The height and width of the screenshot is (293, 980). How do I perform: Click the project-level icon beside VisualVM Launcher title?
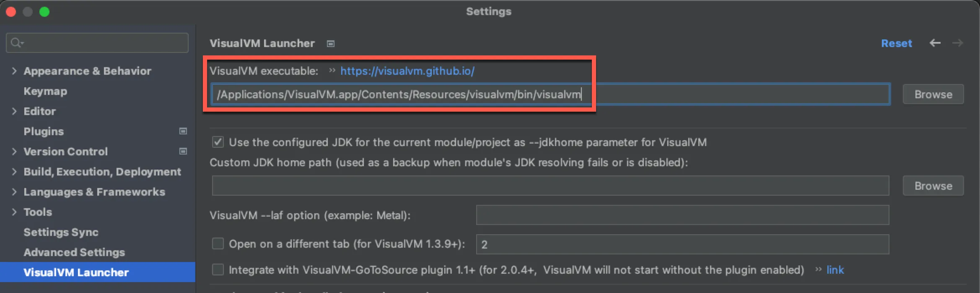tap(331, 44)
